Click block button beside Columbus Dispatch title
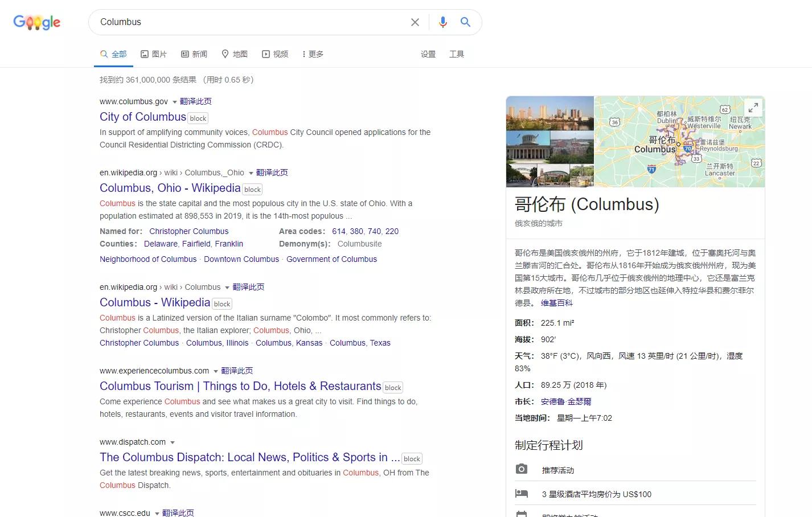This screenshot has width=812, height=517. coord(412,459)
